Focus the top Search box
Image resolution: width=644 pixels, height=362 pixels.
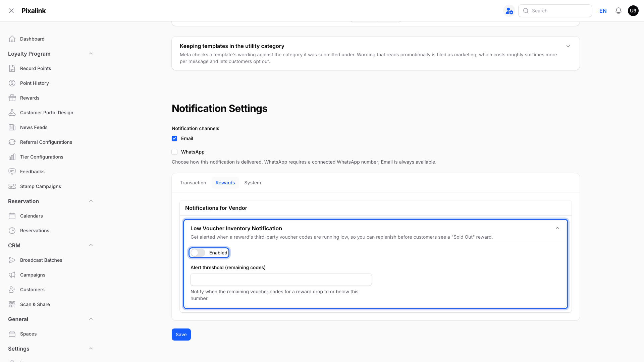[x=555, y=11]
